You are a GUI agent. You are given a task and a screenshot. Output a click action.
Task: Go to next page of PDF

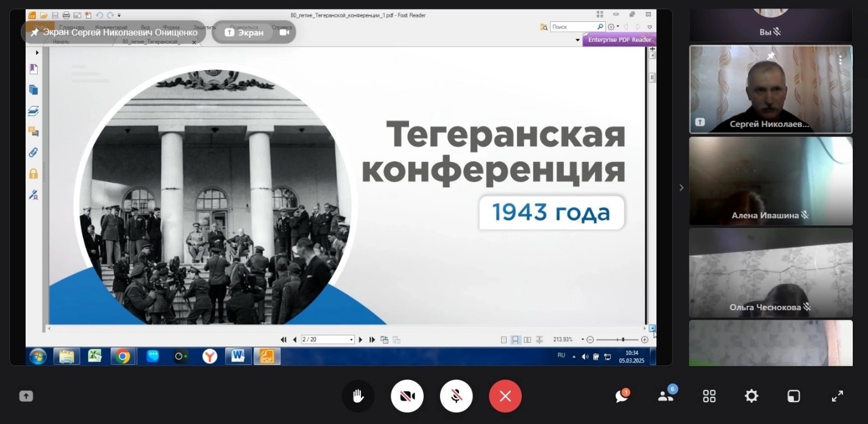point(361,339)
